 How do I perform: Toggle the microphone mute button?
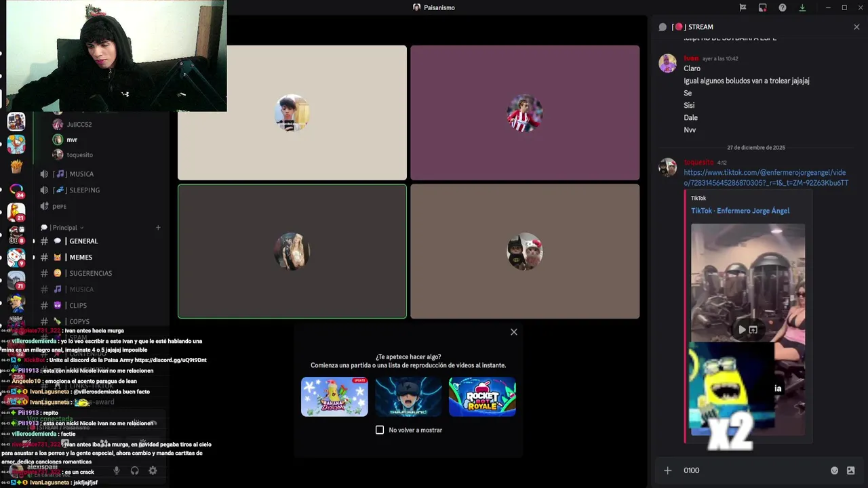click(x=117, y=470)
